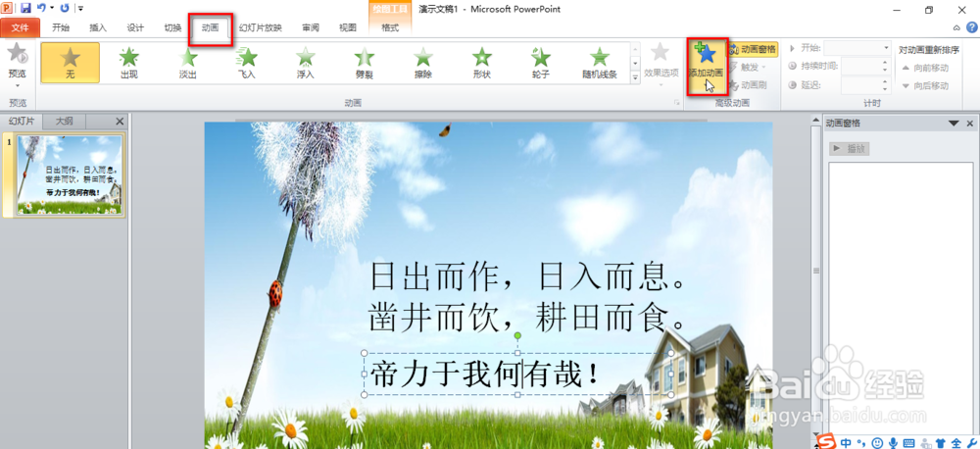The height and width of the screenshot is (449, 980).
Task: Open Sogou soft keyboard icon
Action: click(x=909, y=443)
